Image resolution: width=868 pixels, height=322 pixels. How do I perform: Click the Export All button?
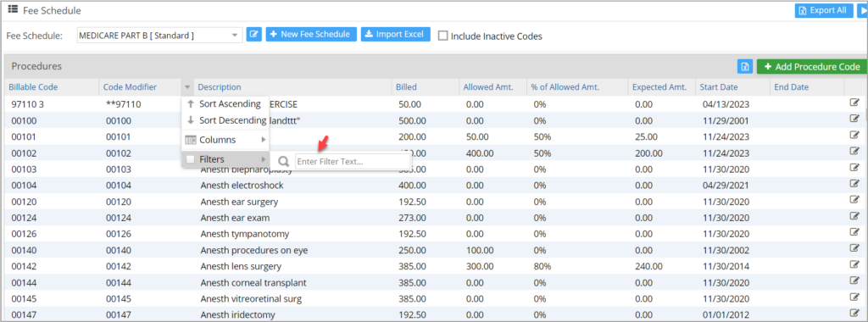click(x=824, y=10)
